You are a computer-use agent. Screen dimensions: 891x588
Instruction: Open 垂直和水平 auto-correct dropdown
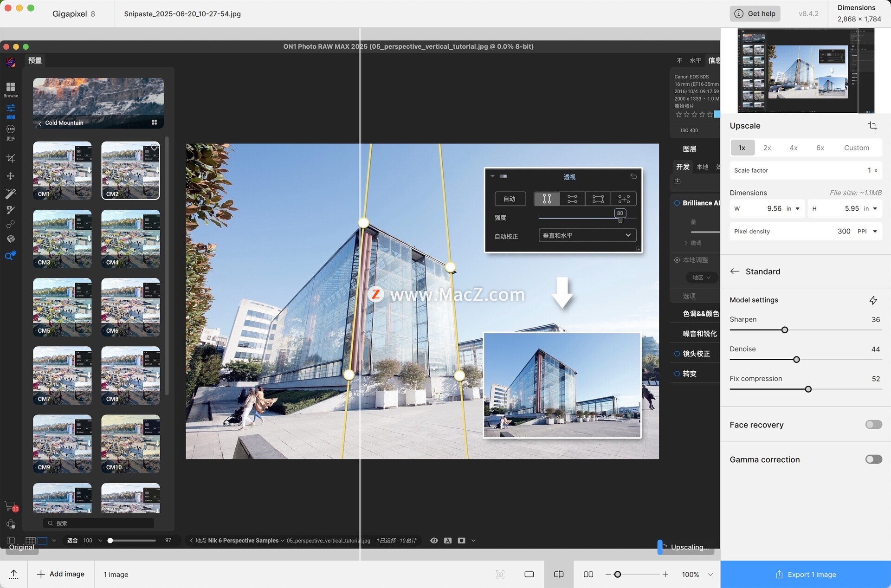coord(587,235)
